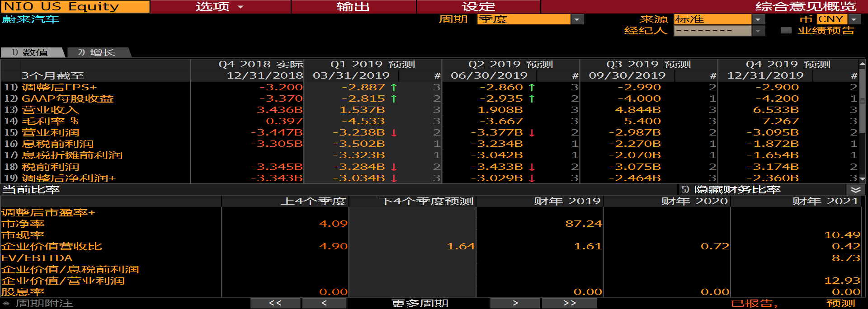This screenshot has height=309, width=868.
Task: Click the 财年 2021 column header
Action: tap(825, 201)
